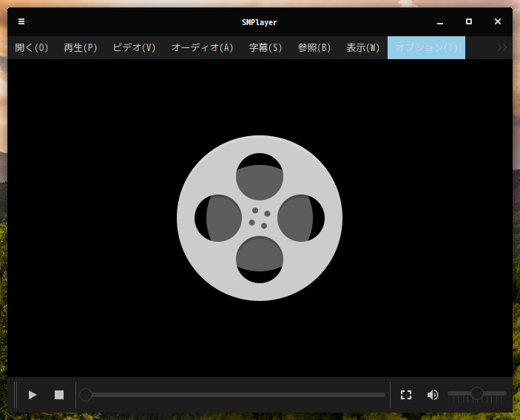Start playback with the play button

click(33, 395)
